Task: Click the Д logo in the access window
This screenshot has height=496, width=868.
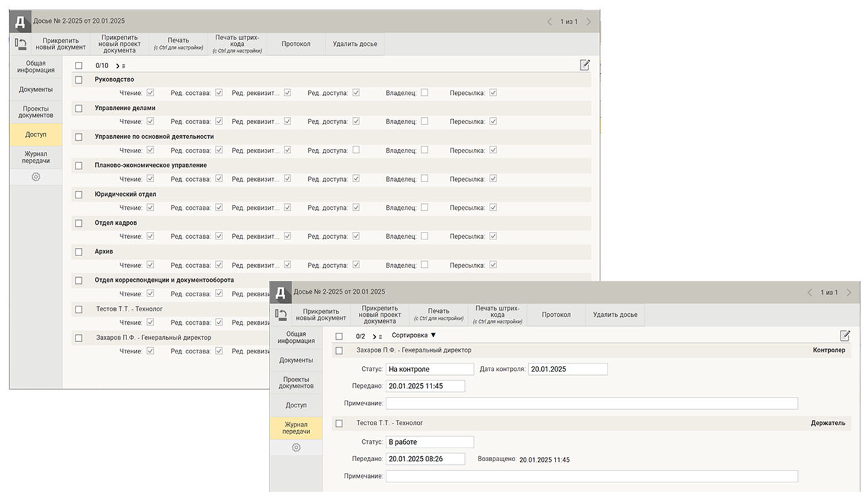Action: [x=20, y=22]
